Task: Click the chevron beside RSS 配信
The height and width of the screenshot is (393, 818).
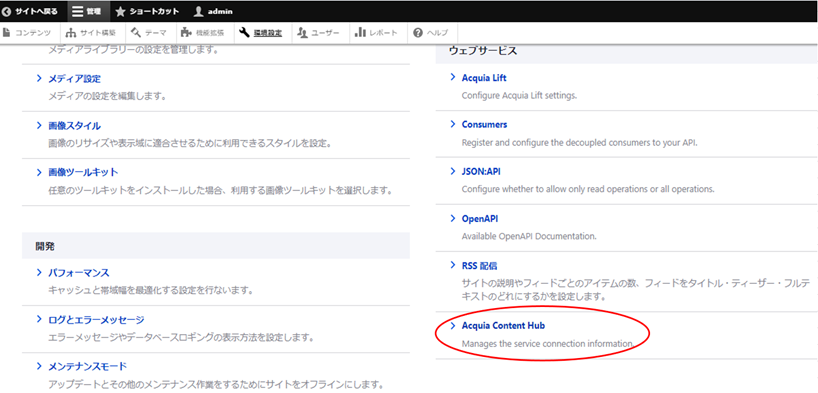Action: (453, 265)
